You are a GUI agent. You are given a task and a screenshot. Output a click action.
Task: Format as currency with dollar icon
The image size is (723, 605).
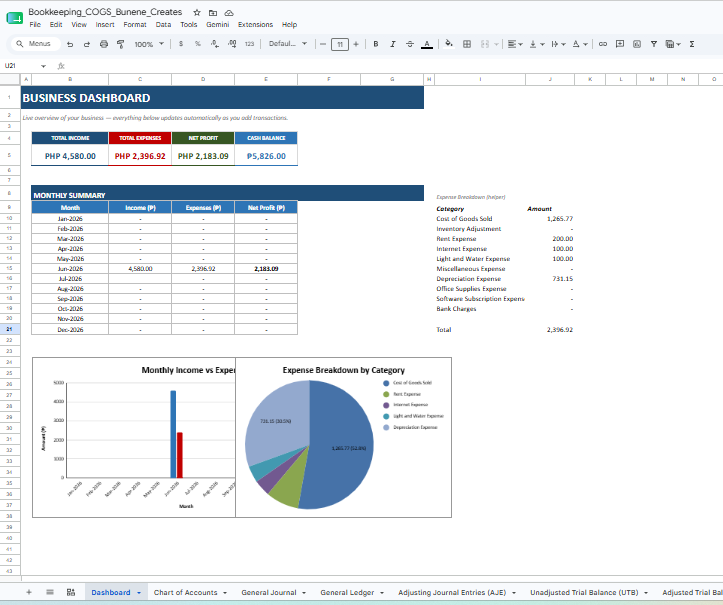pos(181,44)
